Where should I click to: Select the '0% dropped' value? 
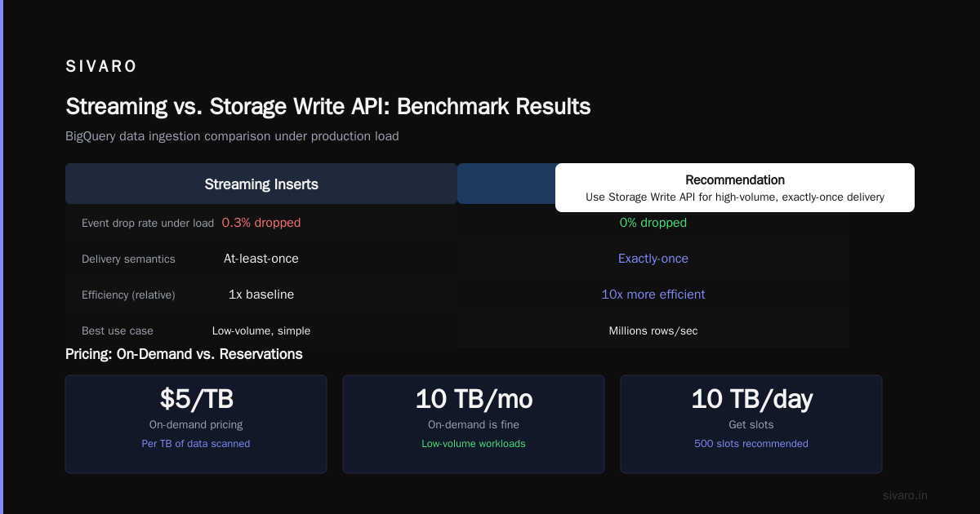point(653,223)
